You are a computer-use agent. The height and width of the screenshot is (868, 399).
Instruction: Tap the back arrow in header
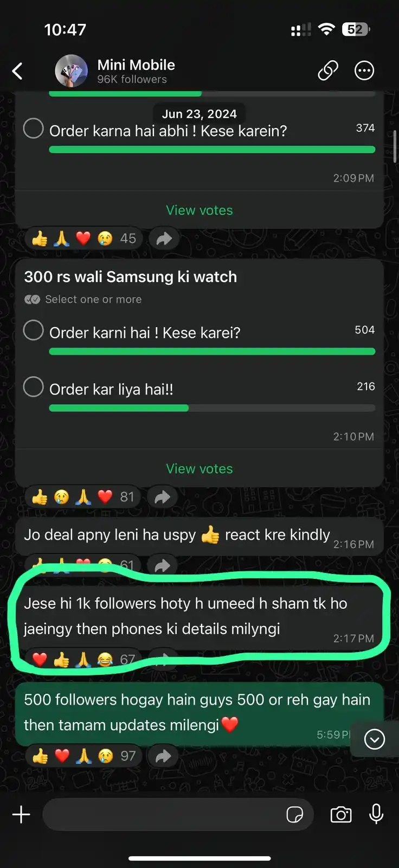pyautogui.click(x=17, y=71)
